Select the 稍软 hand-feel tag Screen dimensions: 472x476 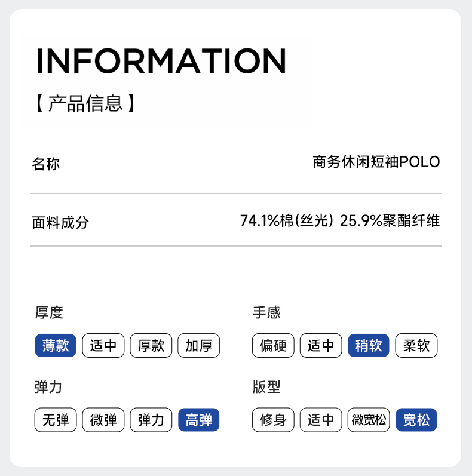pos(369,346)
